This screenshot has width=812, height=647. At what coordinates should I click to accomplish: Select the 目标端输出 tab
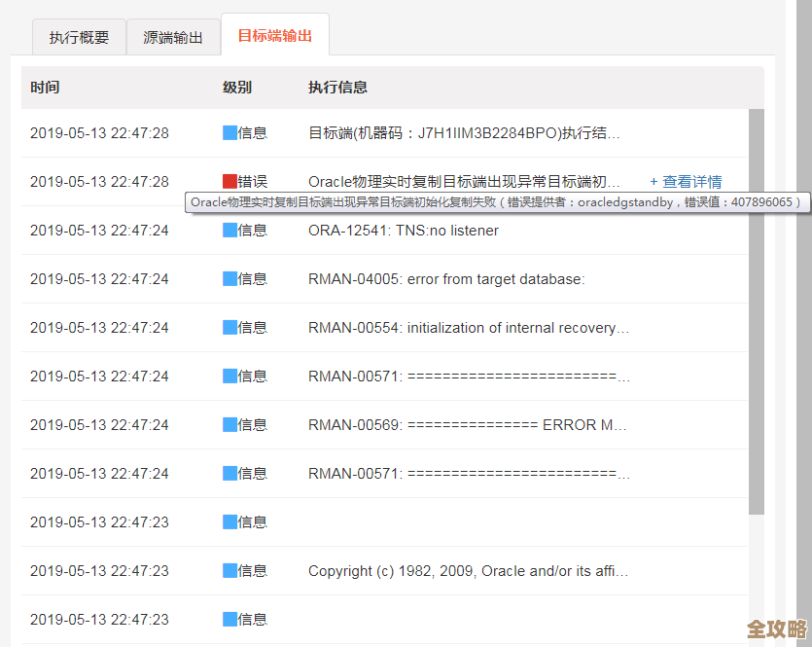(275, 34)
